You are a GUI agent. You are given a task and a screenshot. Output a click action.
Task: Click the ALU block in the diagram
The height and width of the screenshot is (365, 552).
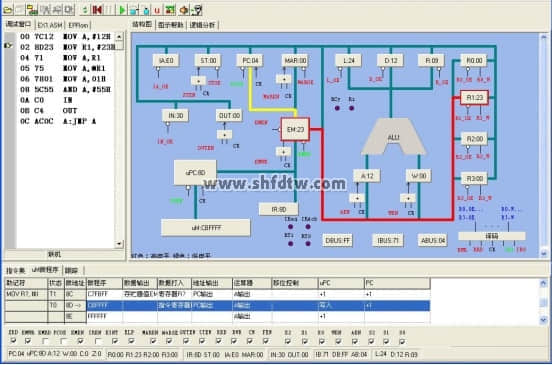(x=394, y=137)
